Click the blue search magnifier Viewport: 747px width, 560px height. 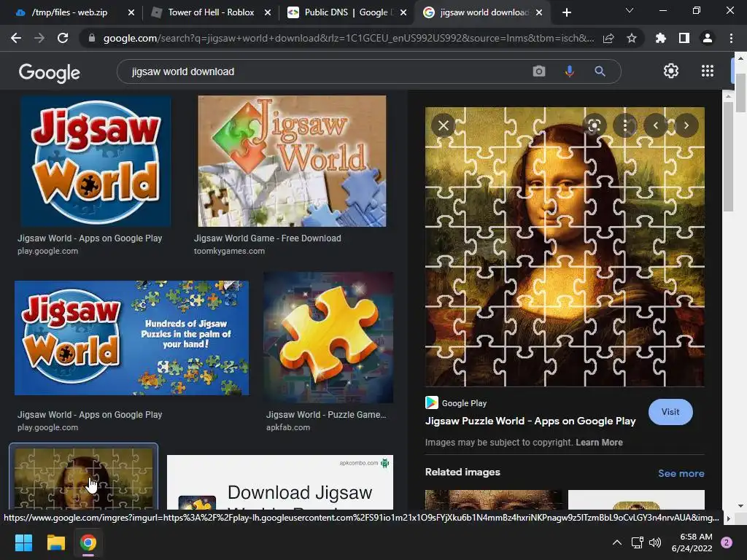pos(600,71)
